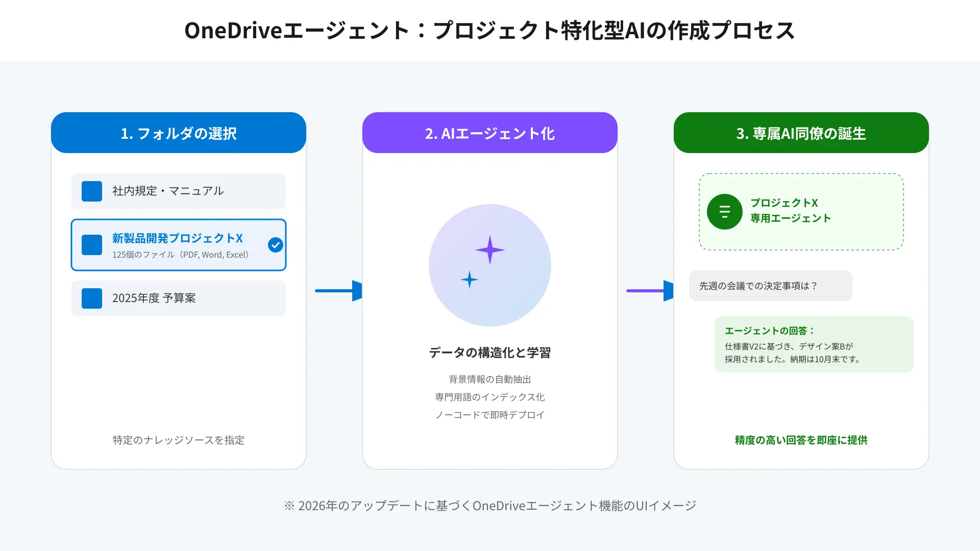The height and width of the screenshot is (551, 980).
Task: Click the 先週の会議での決定事項は? chat bubble
Action: 771,286
